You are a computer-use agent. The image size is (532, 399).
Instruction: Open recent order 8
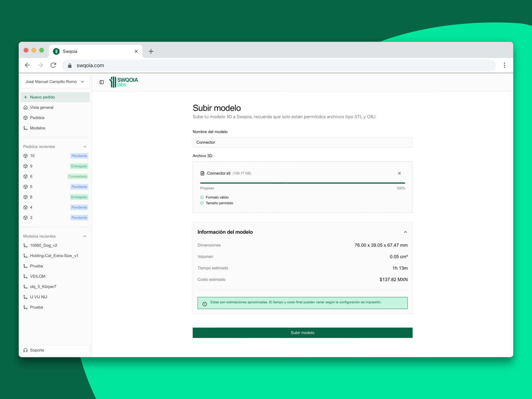(55, 197)
